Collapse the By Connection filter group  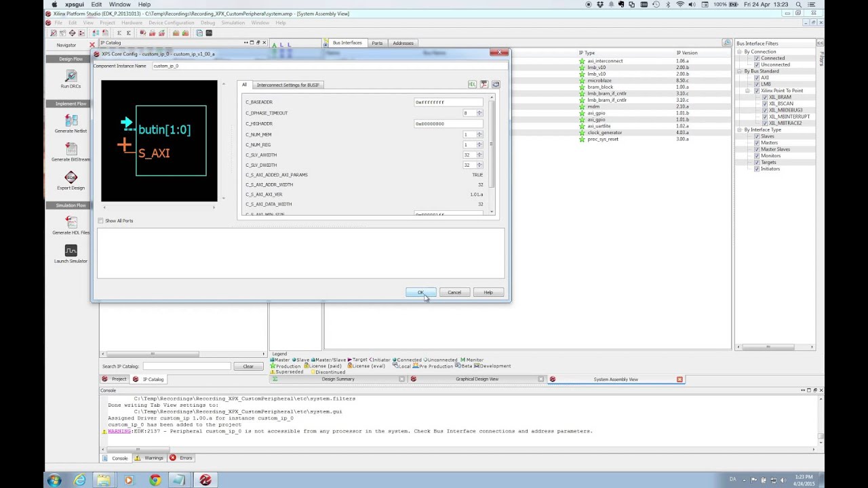(x=740, y=52)
